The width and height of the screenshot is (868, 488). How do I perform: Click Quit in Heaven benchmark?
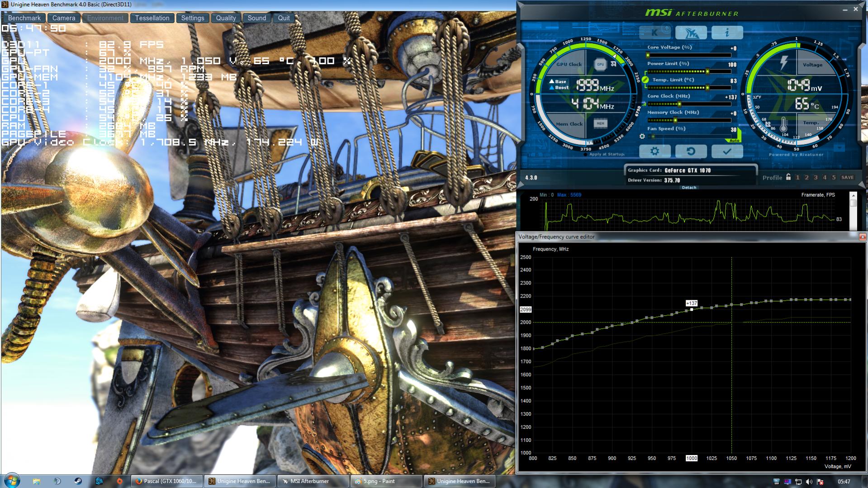[284, 18]
